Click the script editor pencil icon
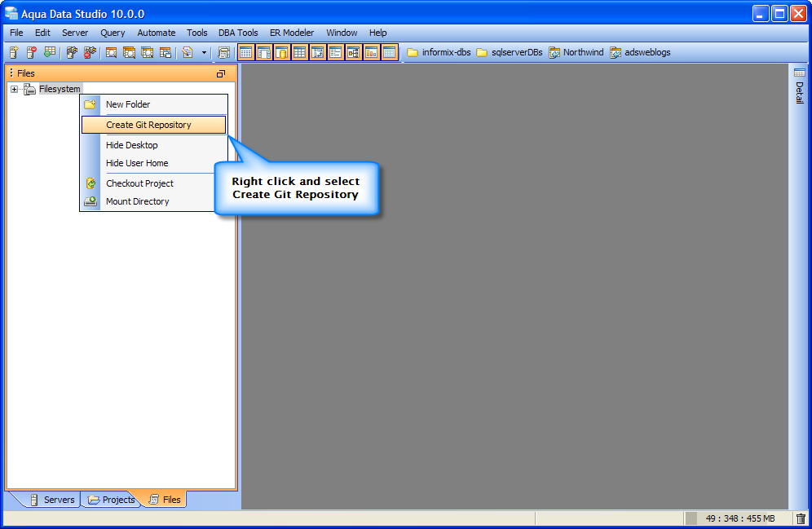This screenshot has height=529, width=812. pyautogui.click(x=188, y=52)
